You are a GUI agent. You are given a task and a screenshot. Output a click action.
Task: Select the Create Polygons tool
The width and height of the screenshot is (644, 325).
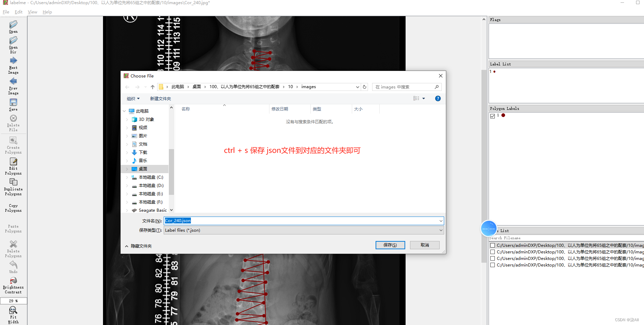click(13, 140)
